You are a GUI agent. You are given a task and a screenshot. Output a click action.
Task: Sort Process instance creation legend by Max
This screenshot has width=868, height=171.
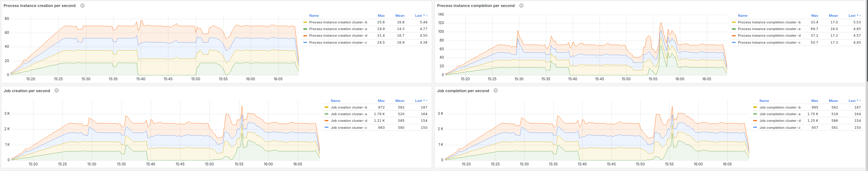pos(381,16)
